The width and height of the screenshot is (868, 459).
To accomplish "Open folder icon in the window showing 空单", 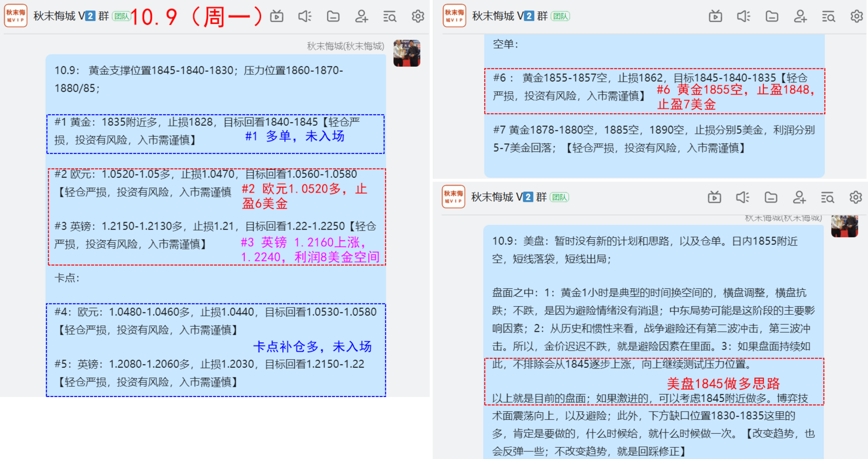I will point(772,16).
